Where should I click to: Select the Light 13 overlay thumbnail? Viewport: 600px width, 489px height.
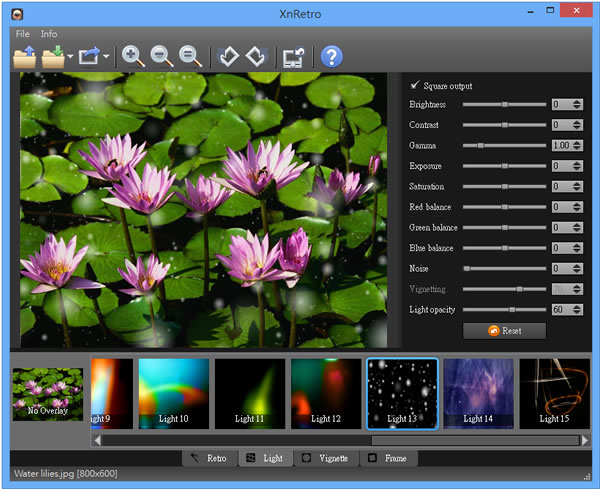point(402,394)
